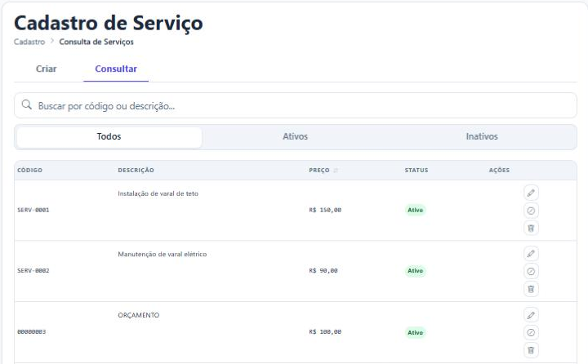Delete the ORÇAMENTO service with trash icon

[531, 350]
